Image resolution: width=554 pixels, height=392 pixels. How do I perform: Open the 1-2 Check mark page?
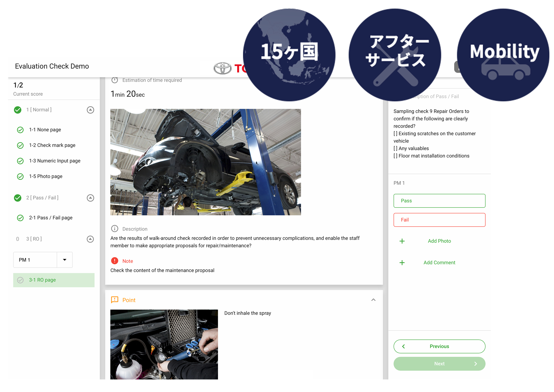(x=52, y=145)
